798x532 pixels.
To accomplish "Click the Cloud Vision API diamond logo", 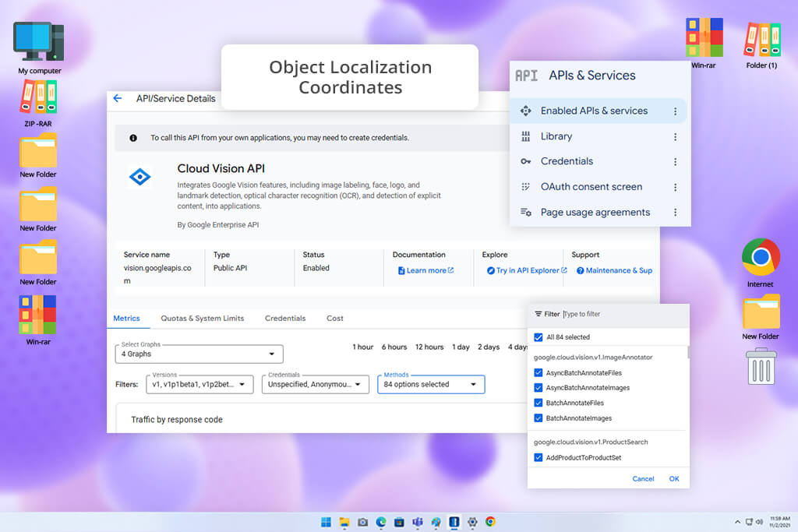I will tap(140, 177).
